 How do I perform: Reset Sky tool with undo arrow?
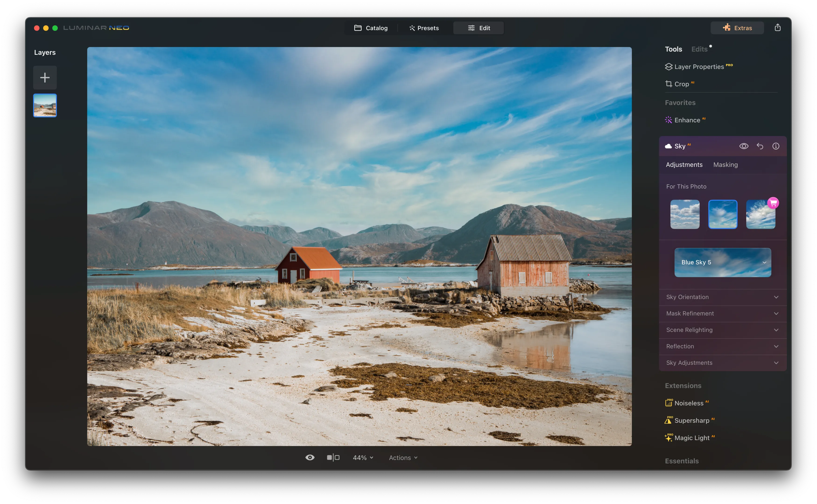click(760, 146)
